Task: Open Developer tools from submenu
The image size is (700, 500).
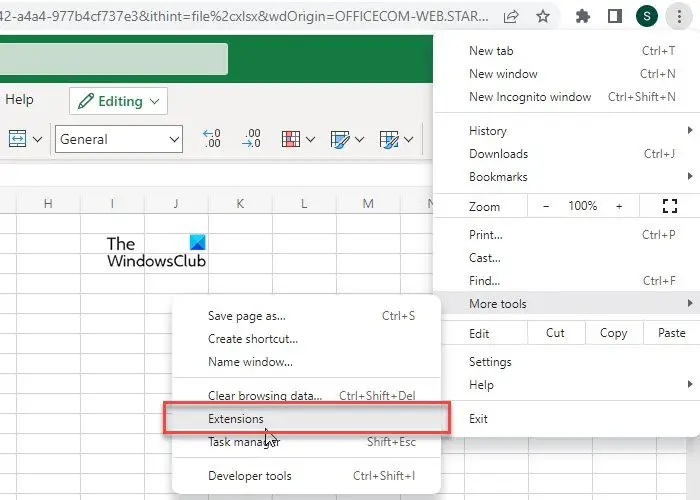Action: 307,476
